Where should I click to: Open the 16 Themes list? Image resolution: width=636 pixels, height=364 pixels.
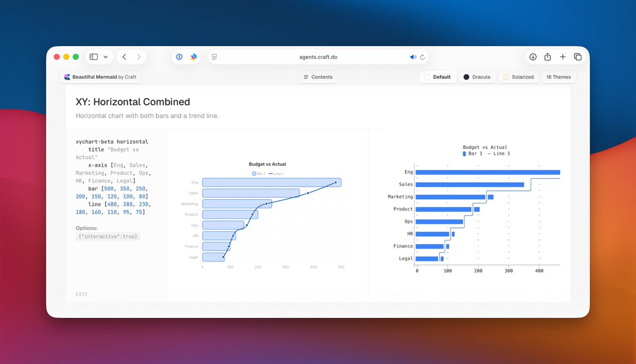pyautogui.click(x=559, y=77)
